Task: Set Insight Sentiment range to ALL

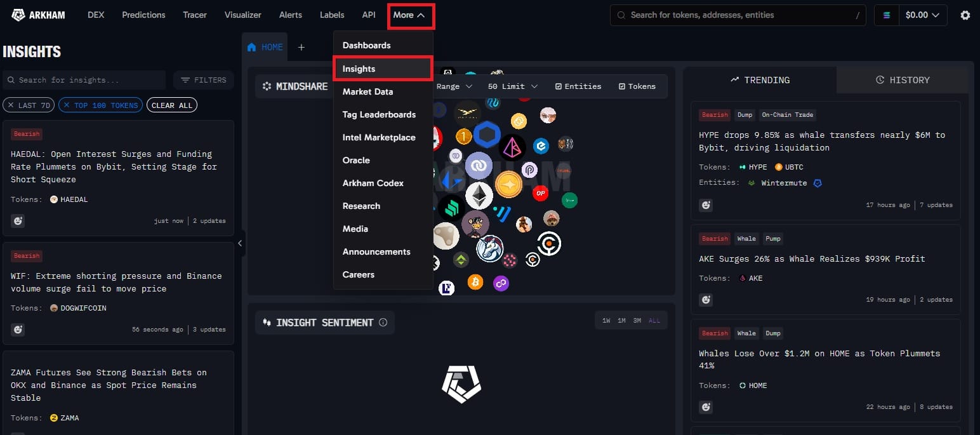Action: point(654,321)
